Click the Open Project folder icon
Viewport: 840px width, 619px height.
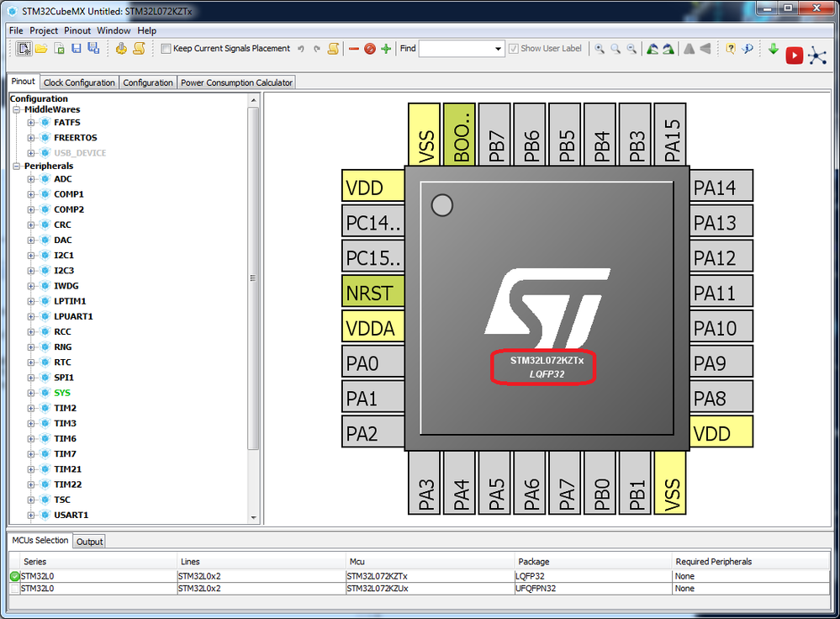(x=41, y=49)
